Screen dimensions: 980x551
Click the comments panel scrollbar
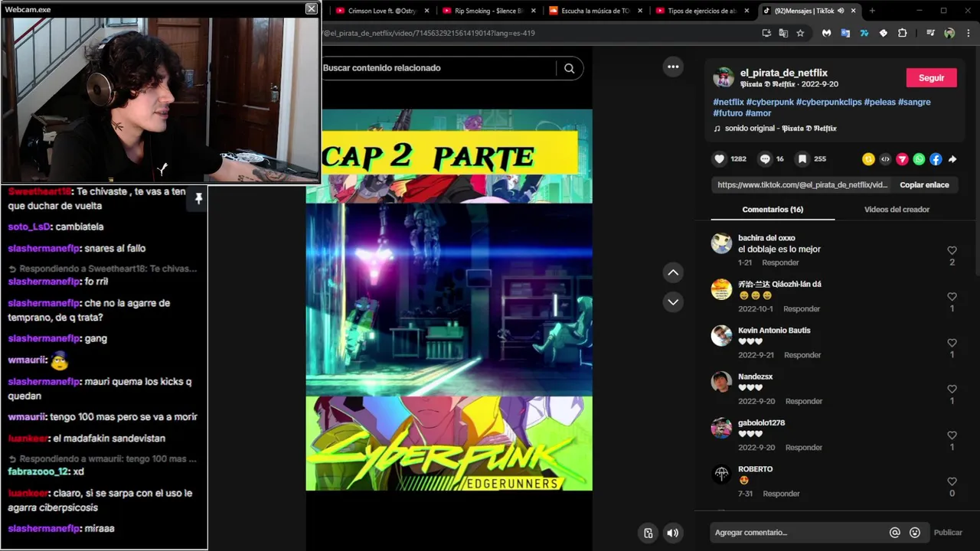[x=976, y=159]
